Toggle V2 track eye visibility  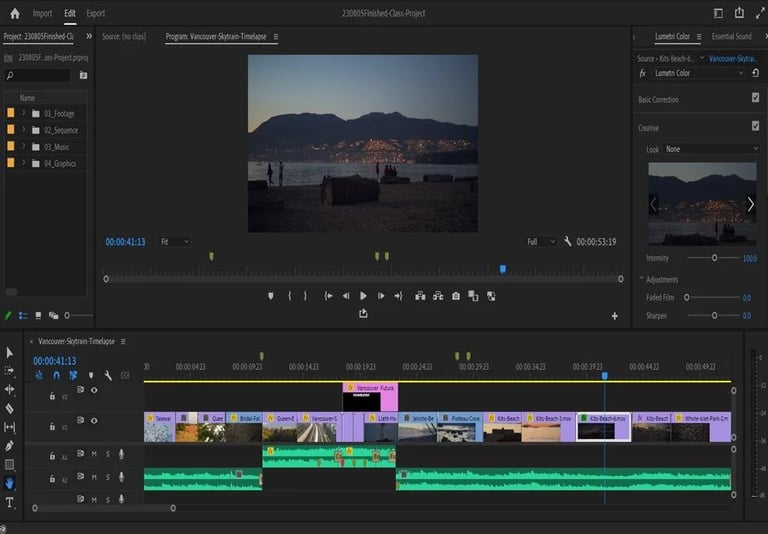[x=94, y=390]
